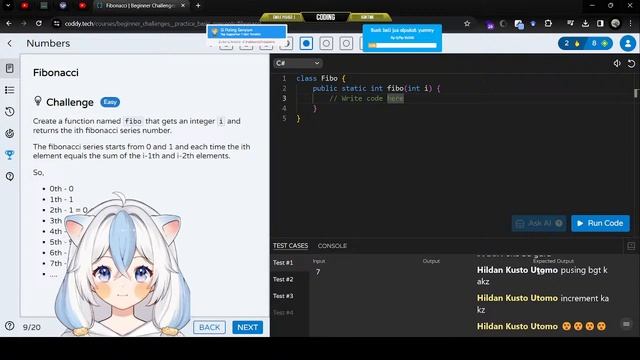Click the purple extension icon with badge
Image resolution: width=640 pixels, height=360 pixels.
(489, 24)
